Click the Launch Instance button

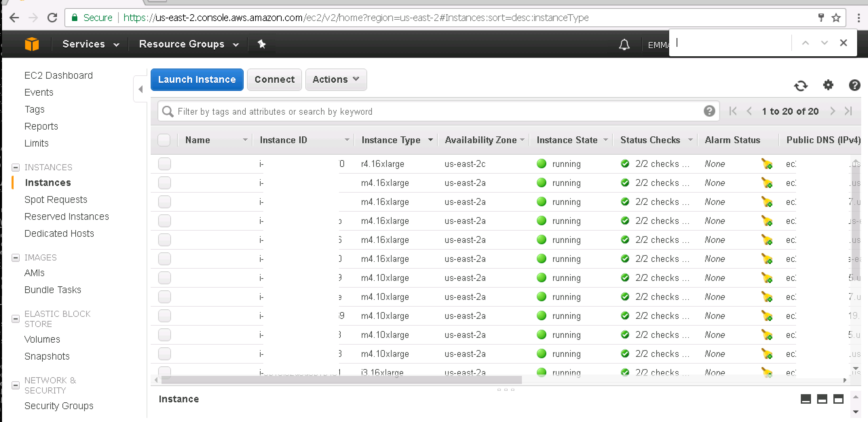point(197,80)
